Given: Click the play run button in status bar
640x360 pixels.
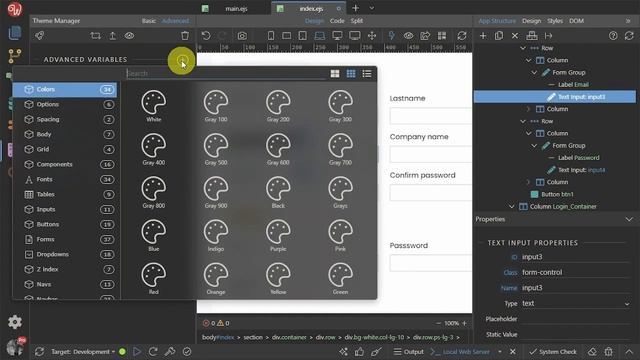Looking at the screenshot, I should [137, 352].
